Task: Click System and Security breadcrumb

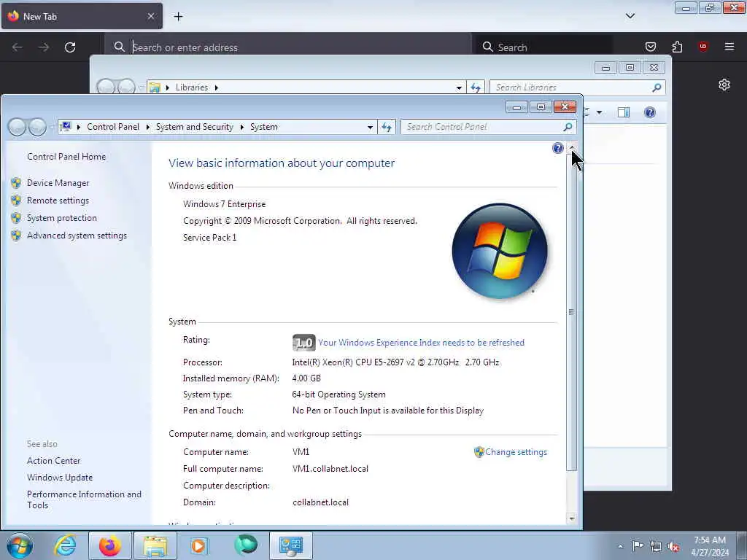Action: (194, 127)
